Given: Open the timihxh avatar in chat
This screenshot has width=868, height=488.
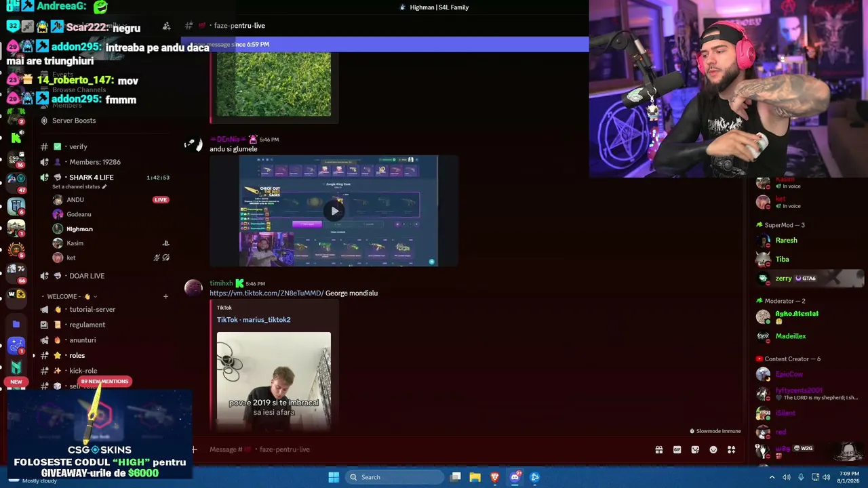Looking at the screenshot, I should tap(193, 288).
